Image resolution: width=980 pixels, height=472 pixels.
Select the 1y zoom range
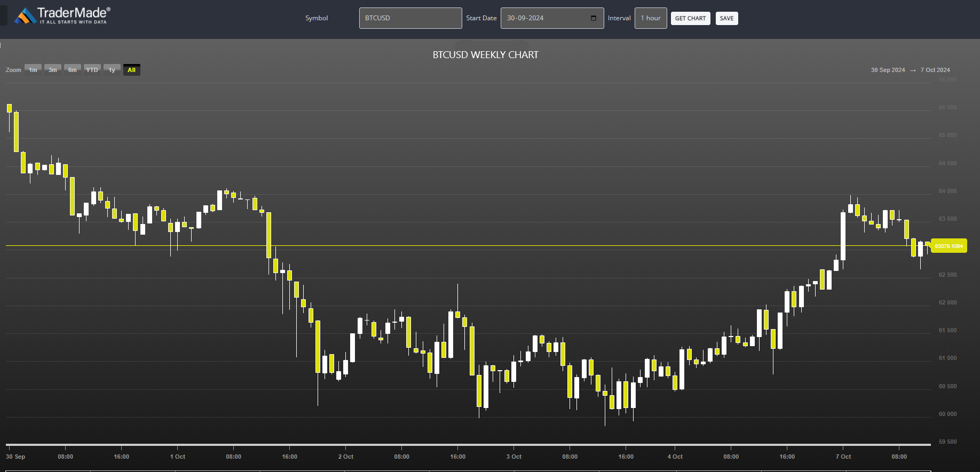112,70
